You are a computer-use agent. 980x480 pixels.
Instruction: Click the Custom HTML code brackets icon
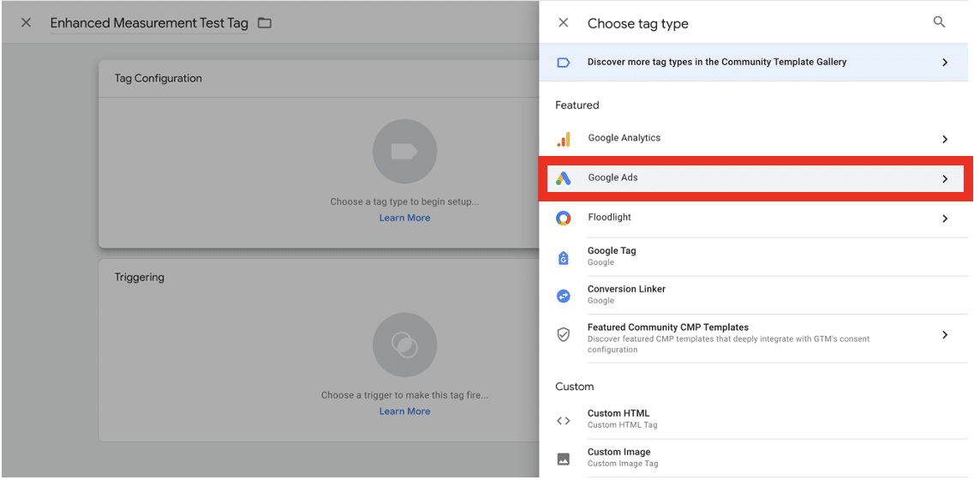[x=563, y=420]
